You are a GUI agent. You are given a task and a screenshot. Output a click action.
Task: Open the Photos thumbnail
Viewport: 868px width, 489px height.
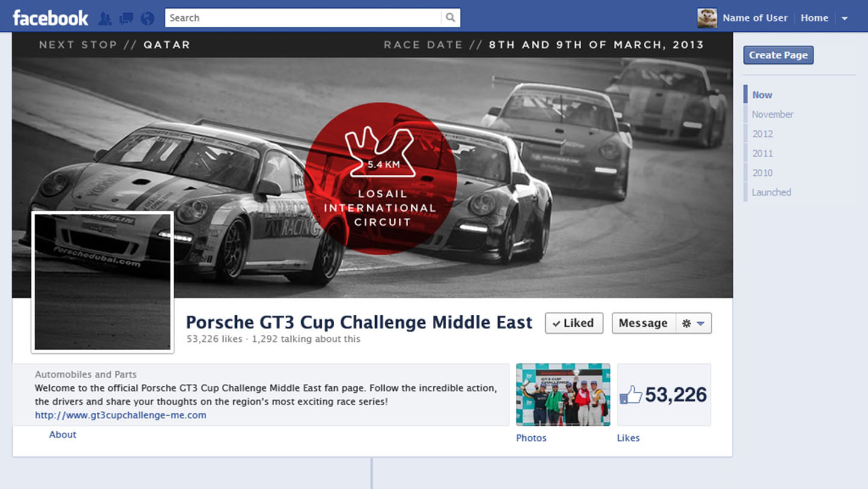coord(563,395)
